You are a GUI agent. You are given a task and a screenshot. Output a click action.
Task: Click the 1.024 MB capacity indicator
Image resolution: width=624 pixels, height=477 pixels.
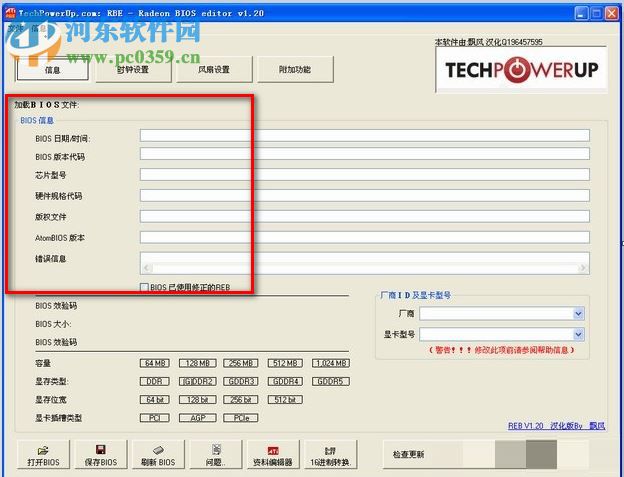[331, 363]
